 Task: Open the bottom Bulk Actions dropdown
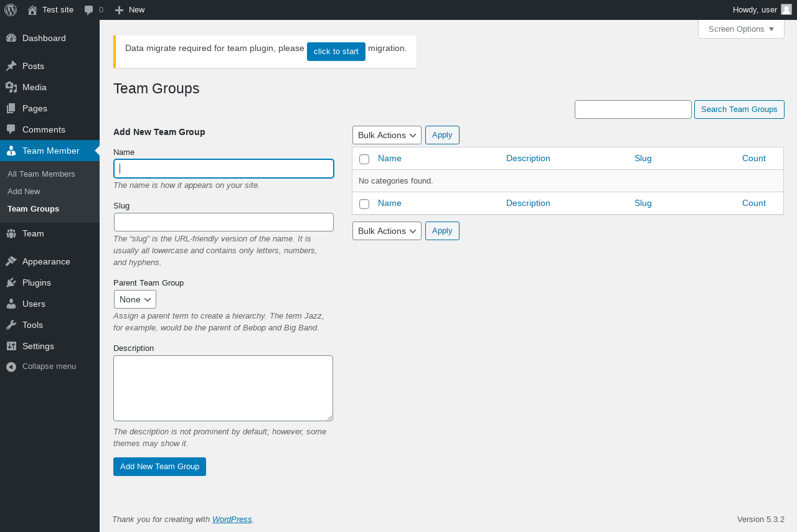(387, 231)
